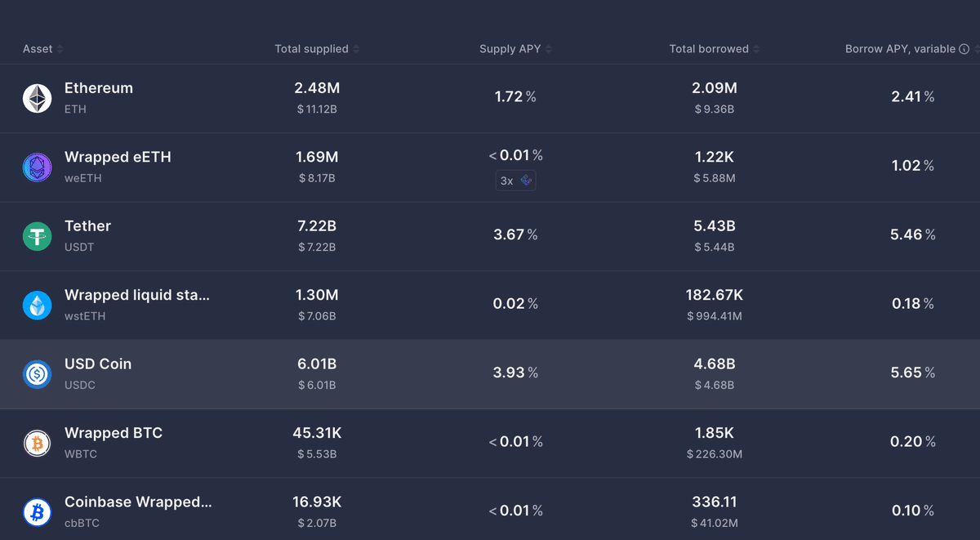Click the USD Coin token icon

(x=37, y=374)
